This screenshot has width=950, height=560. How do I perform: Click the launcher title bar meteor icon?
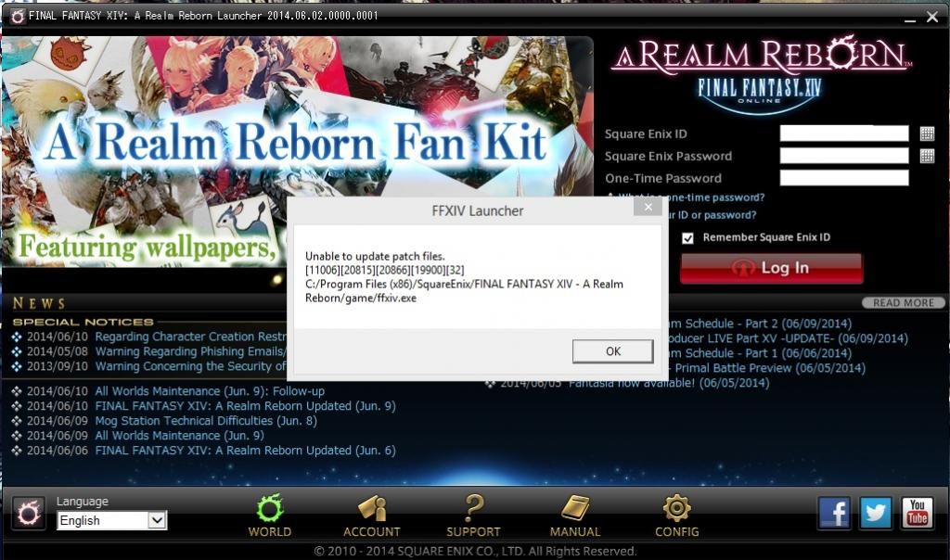[x=17, y=16]
